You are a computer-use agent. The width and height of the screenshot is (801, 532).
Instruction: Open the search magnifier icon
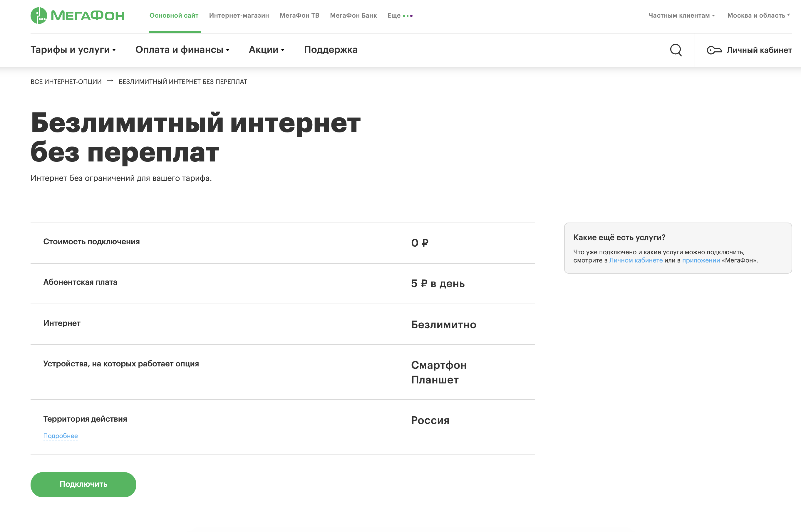(x=676, y=50)
